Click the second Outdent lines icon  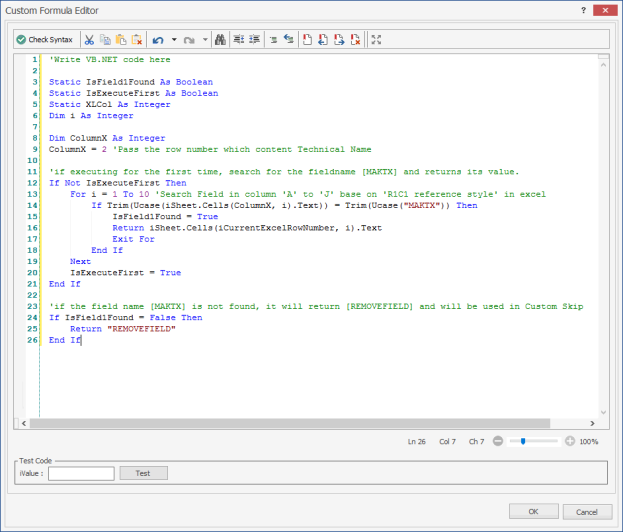pyautogui.click(x=254, y=40)
